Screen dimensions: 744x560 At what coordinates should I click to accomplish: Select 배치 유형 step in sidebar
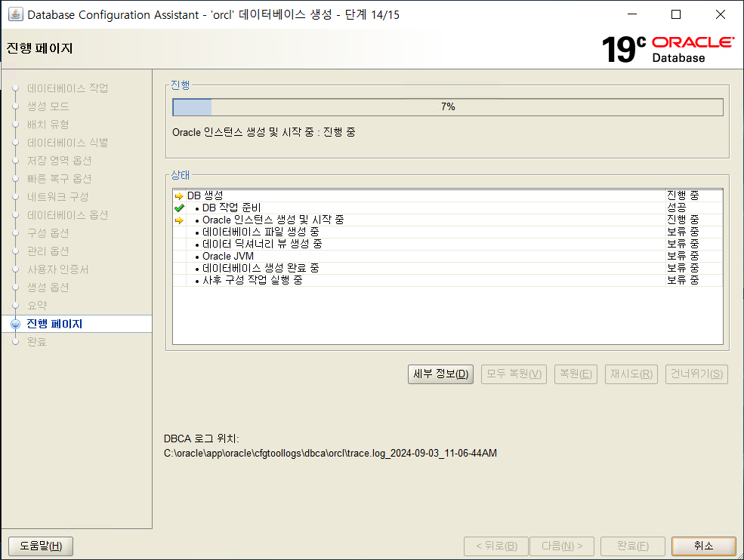[48, 125]
